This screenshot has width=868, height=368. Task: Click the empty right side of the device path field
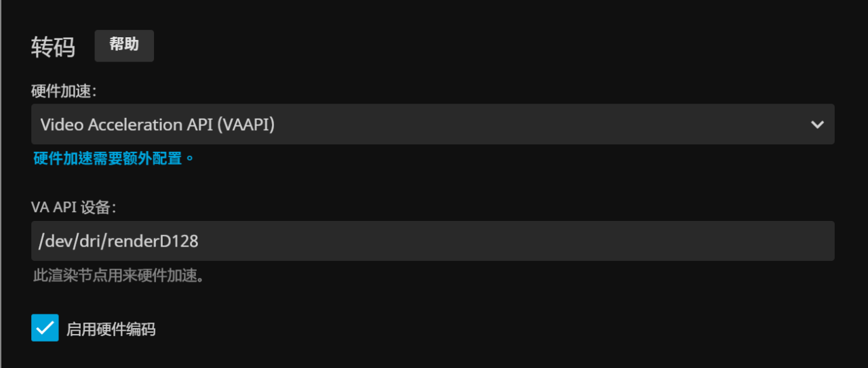(610, 241)
